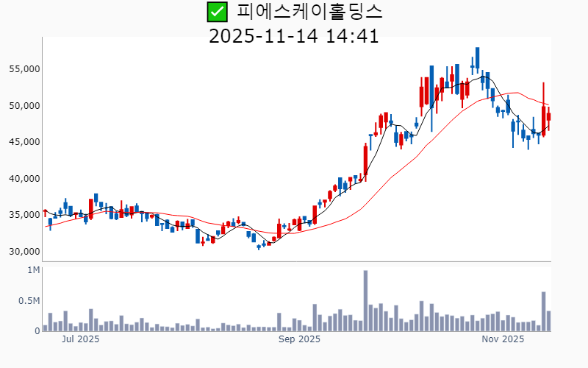This screenshot has height=368, width=588.
Task: Select the 30,000 price axis label
Action: pyautogui.click(x=24, y=252)
